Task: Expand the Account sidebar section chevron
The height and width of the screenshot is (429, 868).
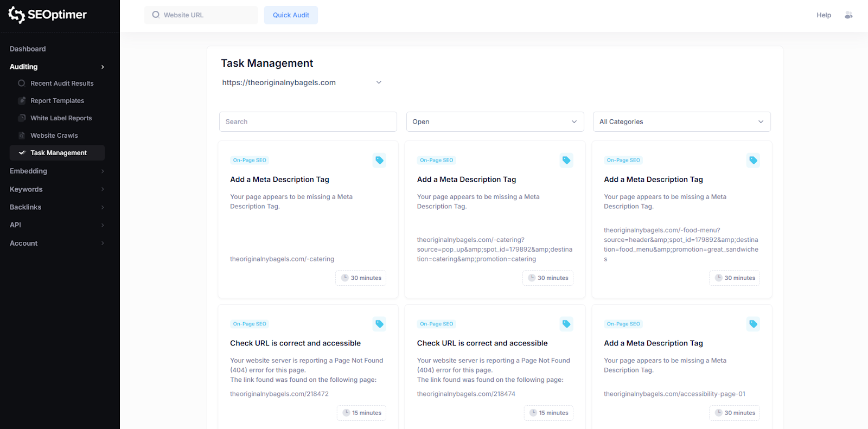Action: tap(103, 243)
